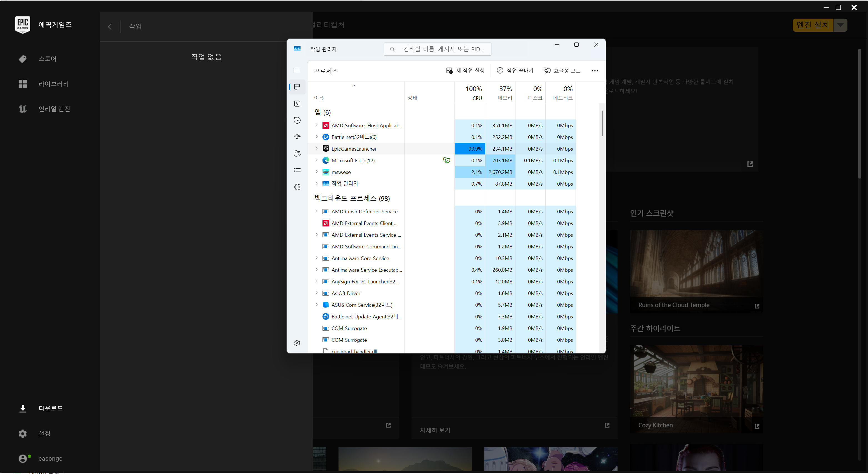Click the Epic Games logo

click(x=22, y=25)
